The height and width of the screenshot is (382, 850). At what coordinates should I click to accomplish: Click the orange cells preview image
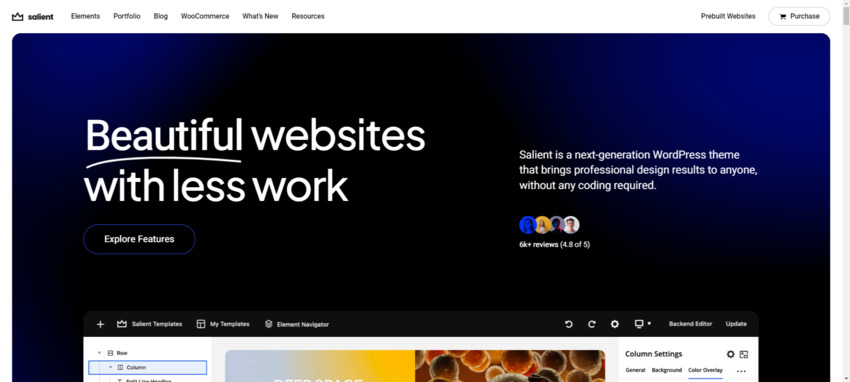510,366
